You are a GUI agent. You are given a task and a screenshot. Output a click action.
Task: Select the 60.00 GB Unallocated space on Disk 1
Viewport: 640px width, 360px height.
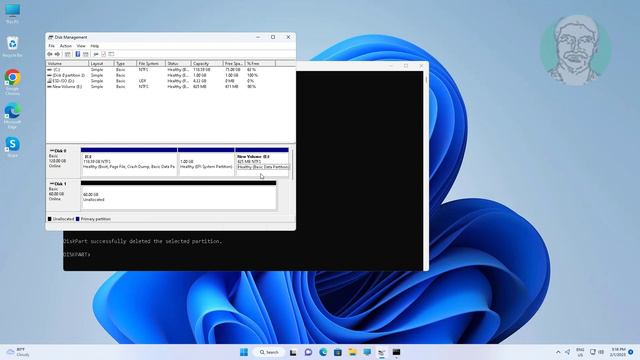tap(178, 196)
